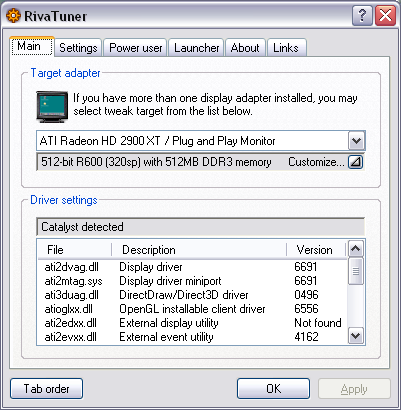
Task: Click the help question mark button
Action: point(362,15)
